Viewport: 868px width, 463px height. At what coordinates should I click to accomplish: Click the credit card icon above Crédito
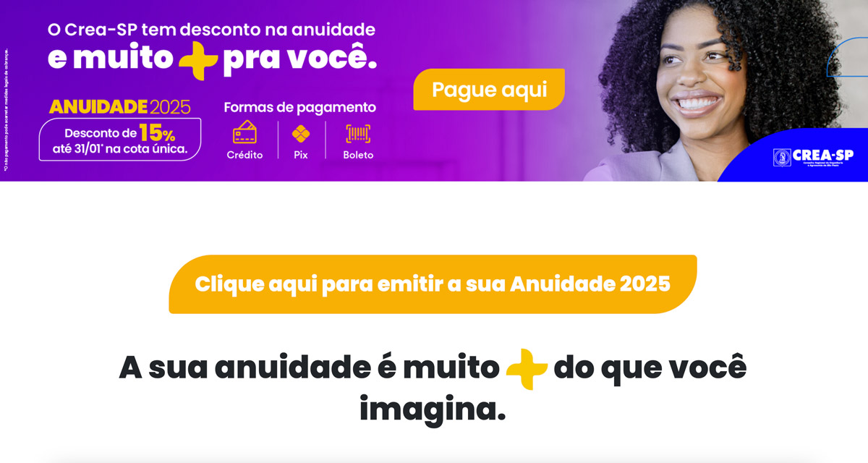[x=244, y=132]
